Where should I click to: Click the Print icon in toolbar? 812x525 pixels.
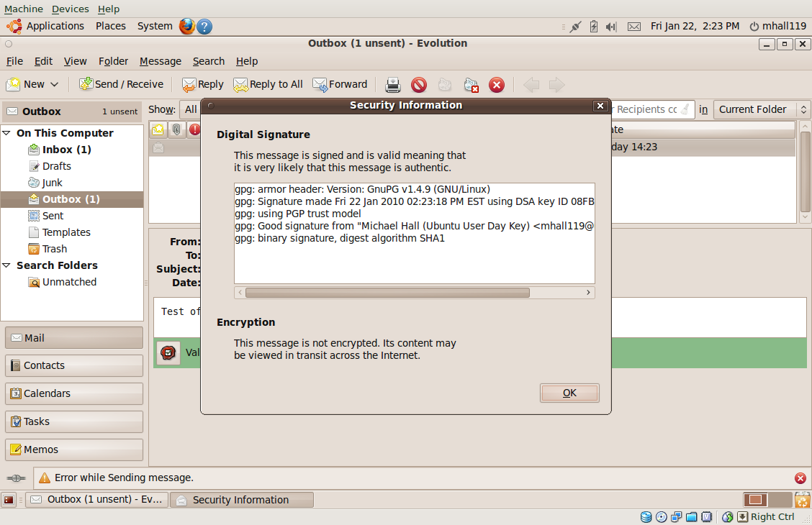pyautogui.click(x=392, y=85)
